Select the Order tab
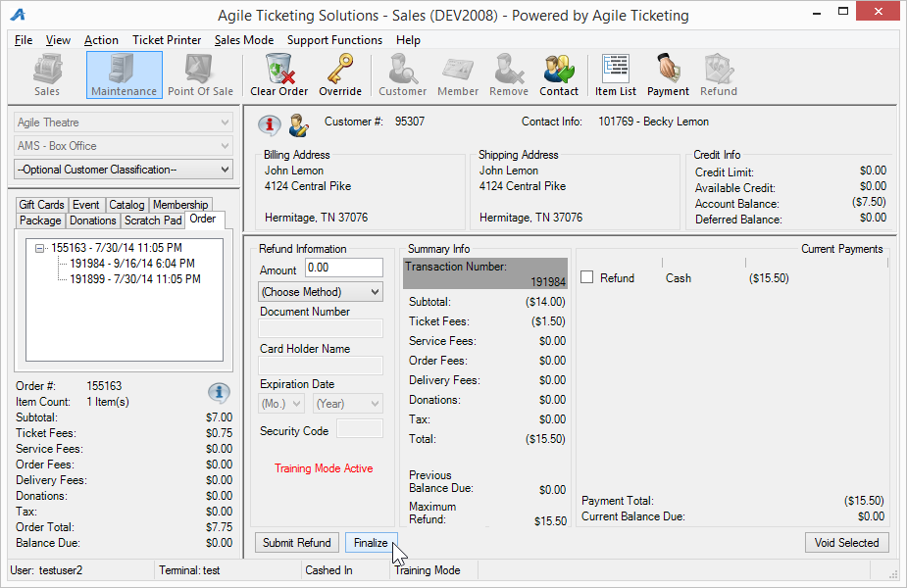 [203, 220]
